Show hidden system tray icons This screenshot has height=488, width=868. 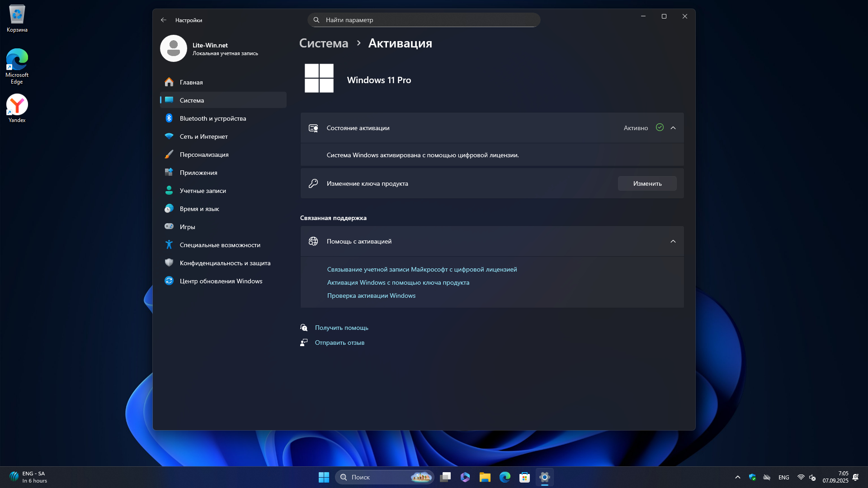click(738, 477)
